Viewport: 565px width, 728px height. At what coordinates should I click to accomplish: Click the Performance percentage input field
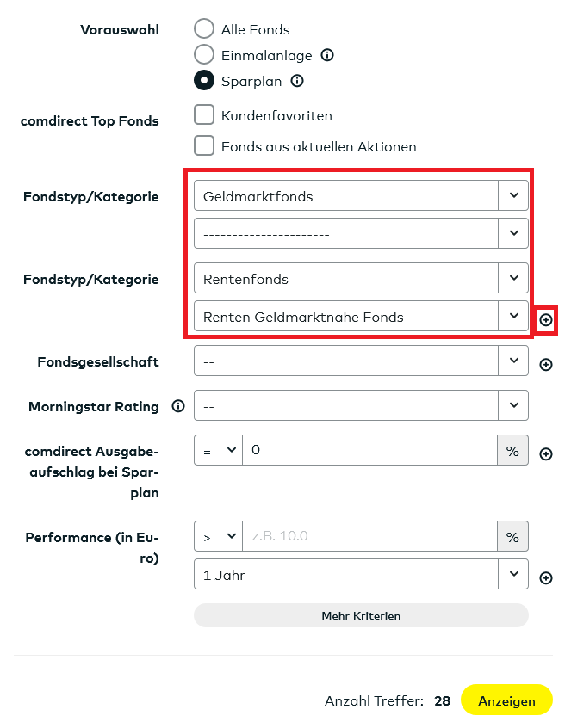point(369,536)
